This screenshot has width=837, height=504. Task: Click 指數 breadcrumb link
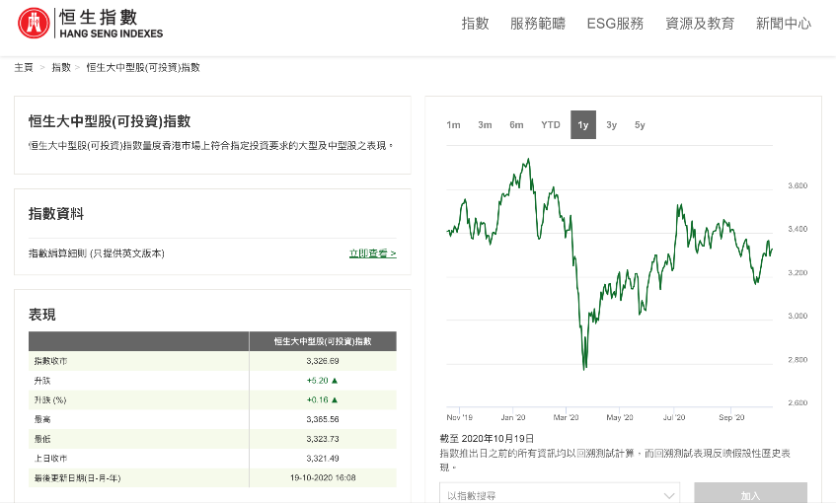[x=61, y=67]
